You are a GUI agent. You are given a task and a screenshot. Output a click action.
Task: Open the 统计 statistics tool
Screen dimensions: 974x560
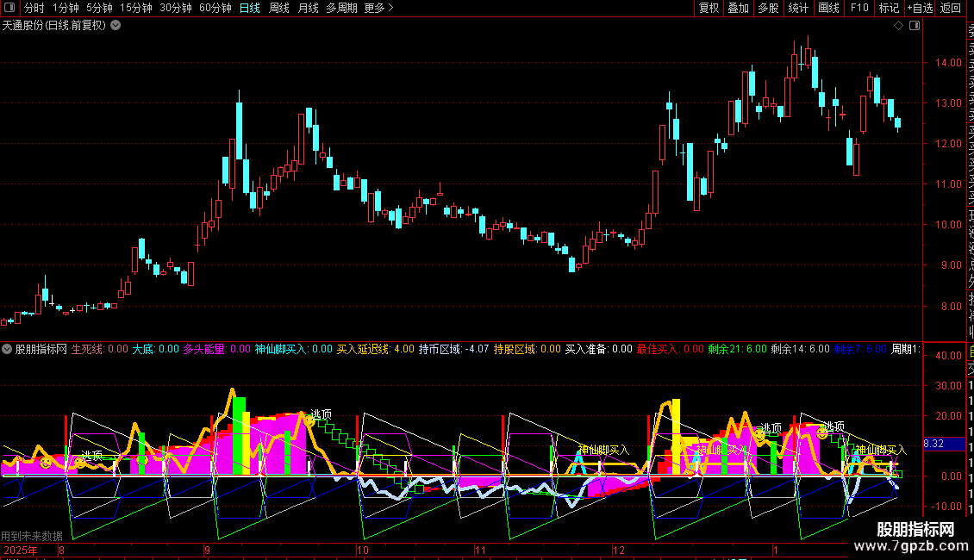pos(798,8)
